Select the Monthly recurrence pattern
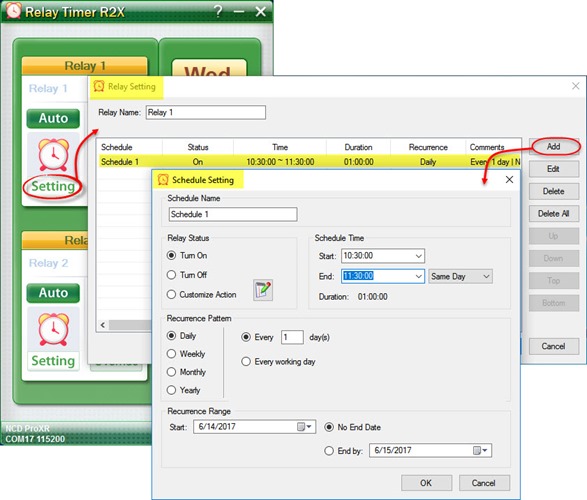The image size is (587, 500). [x=171, y=372]
